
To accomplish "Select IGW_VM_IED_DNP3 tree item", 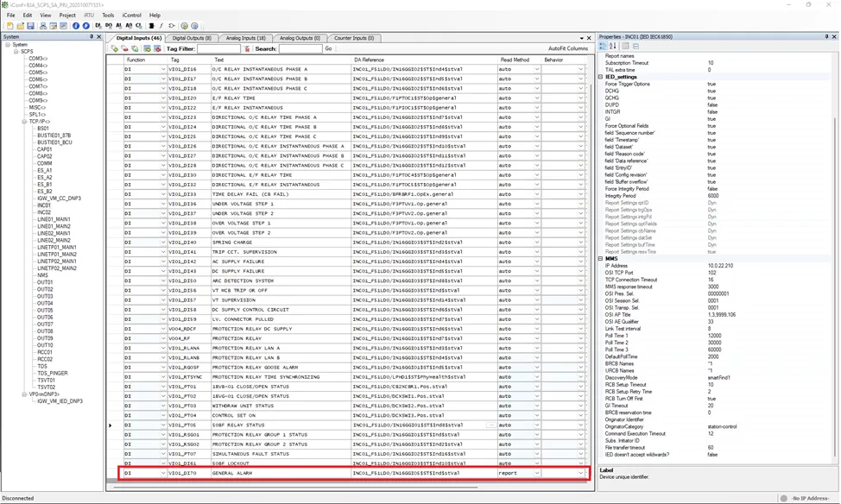I will [60, 401].
